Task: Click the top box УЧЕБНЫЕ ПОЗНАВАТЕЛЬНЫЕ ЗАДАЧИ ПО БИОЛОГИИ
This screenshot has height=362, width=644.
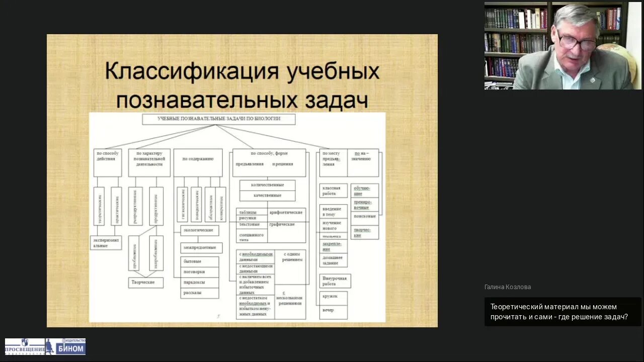Action: pos(218,119)
